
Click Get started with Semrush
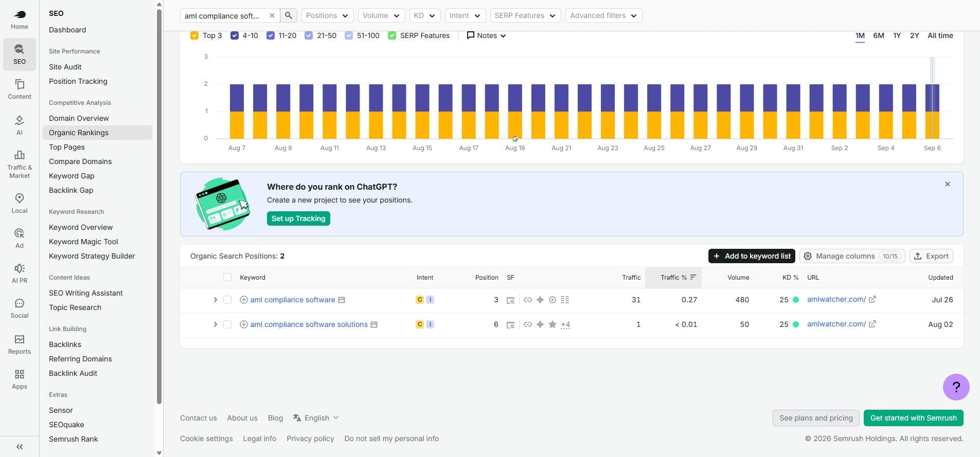click(x=913, y=418)
